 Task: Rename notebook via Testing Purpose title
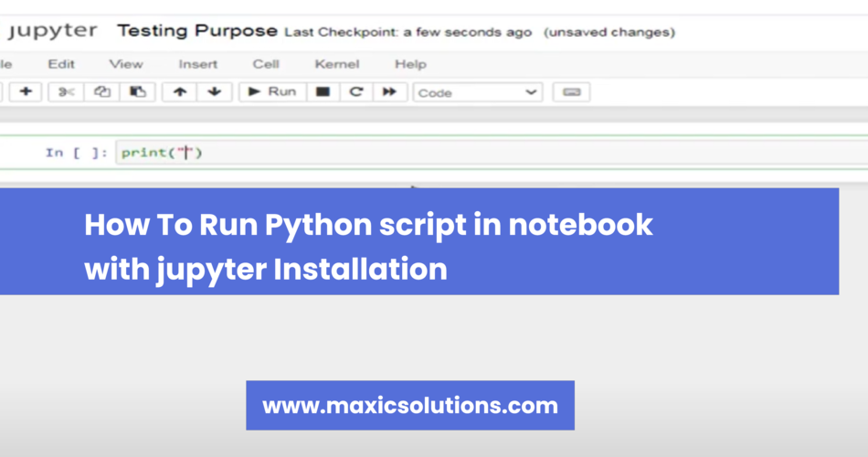196,31
